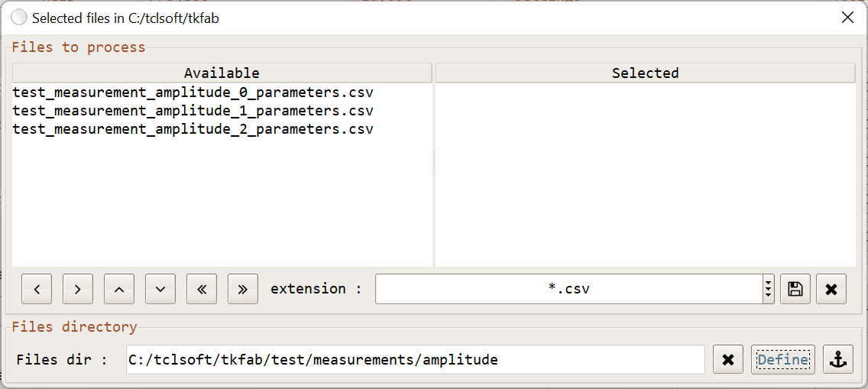This screenshot has width=868, height=389.
Task: Click the Available column header
Action: pyautogui.click(x=222, y=73)
